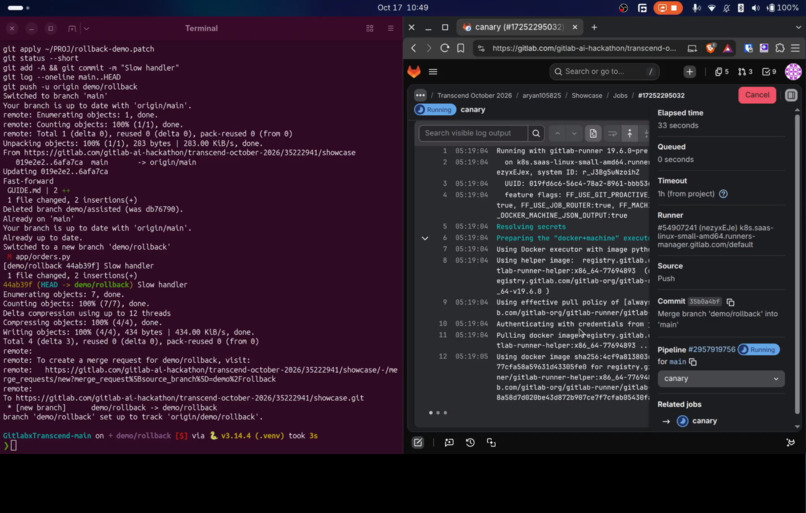Open the GitLab home logo
806x513 pixels.
pyautogui.click(x=414, y=71)
